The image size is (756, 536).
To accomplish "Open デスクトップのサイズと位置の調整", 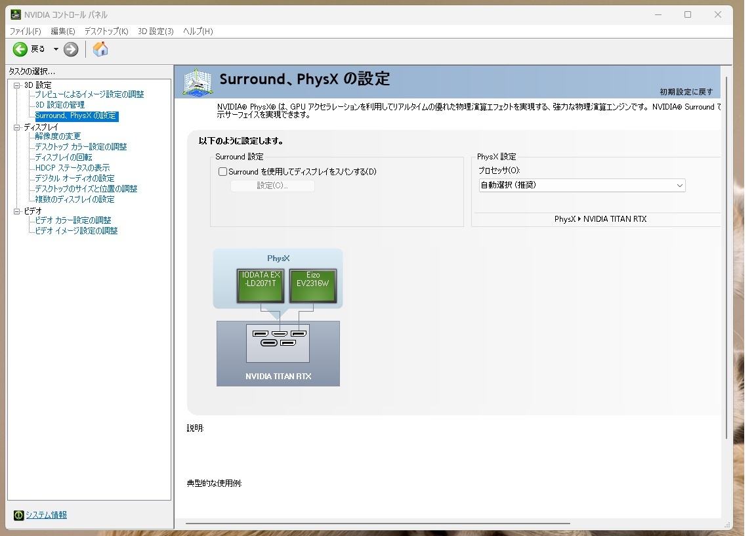I will [87, 189].
